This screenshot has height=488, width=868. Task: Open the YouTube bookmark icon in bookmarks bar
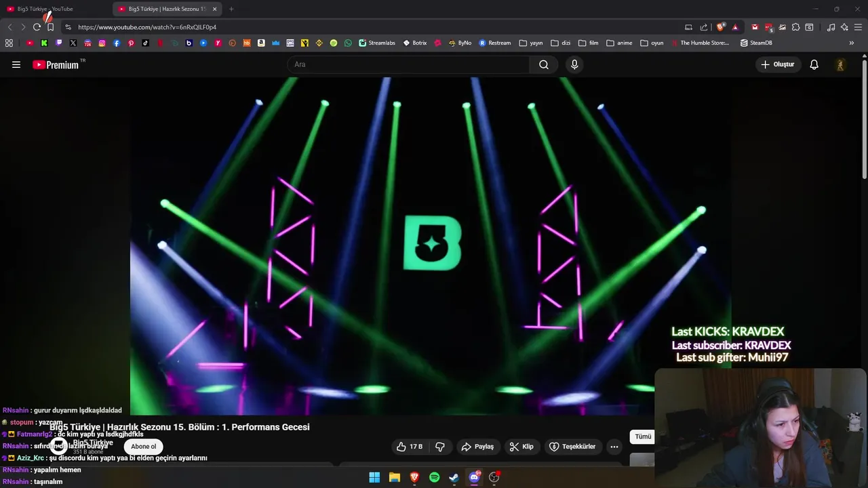tap(29, 43)
